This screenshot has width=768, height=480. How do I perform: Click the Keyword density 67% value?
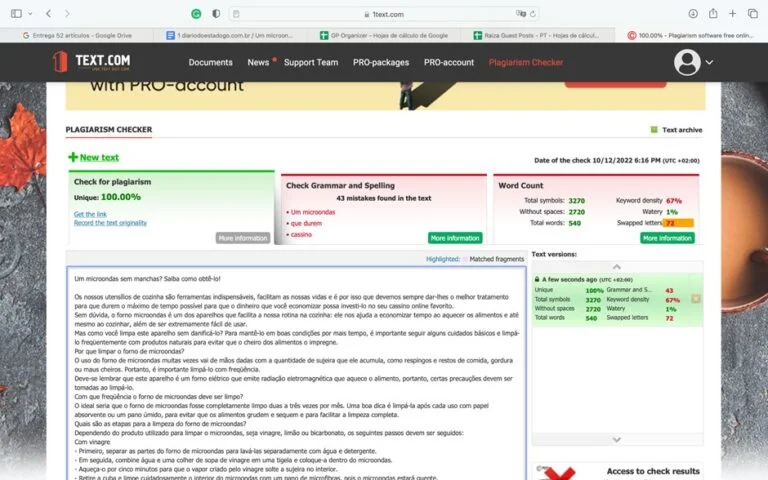coord(674,201)
